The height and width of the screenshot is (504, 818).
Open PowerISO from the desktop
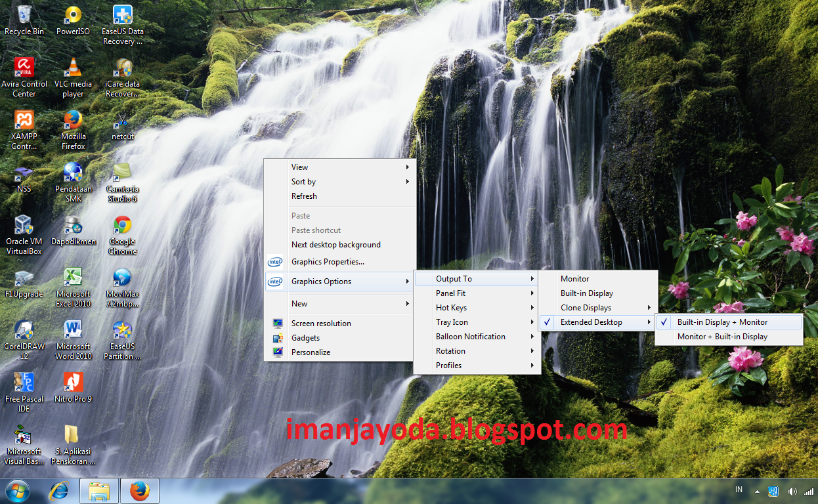72,14
